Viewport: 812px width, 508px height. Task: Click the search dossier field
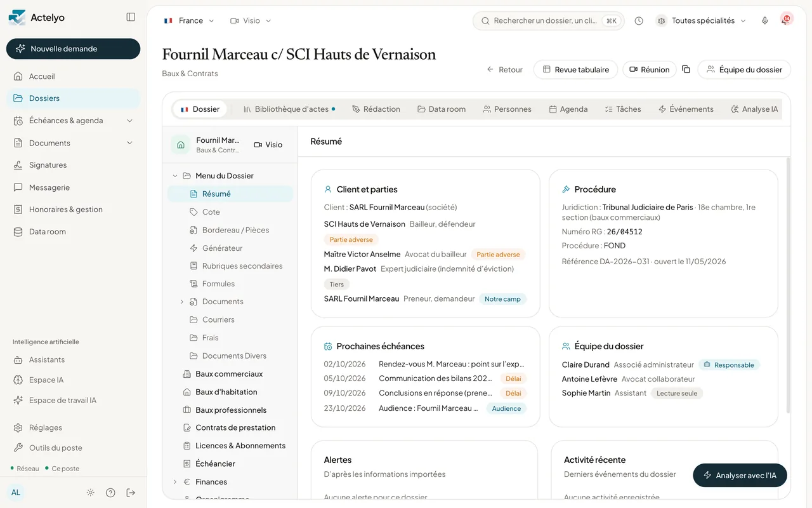tap(549, 21)
